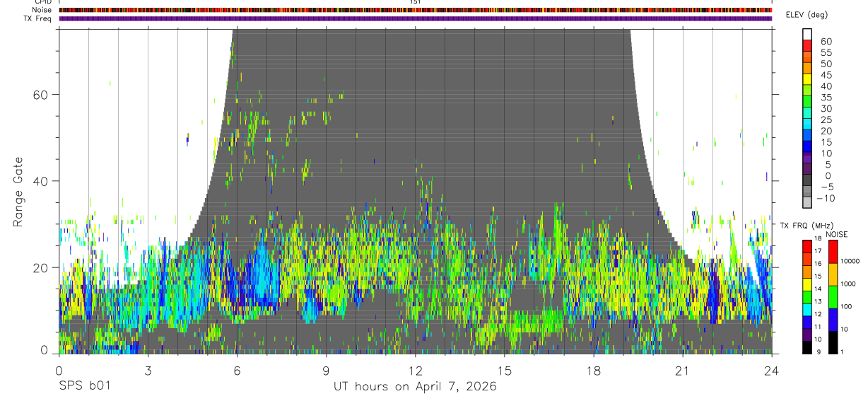Click the 18 tick on UT hours axis
Screen dimensions: 868x401
[594, 370]
